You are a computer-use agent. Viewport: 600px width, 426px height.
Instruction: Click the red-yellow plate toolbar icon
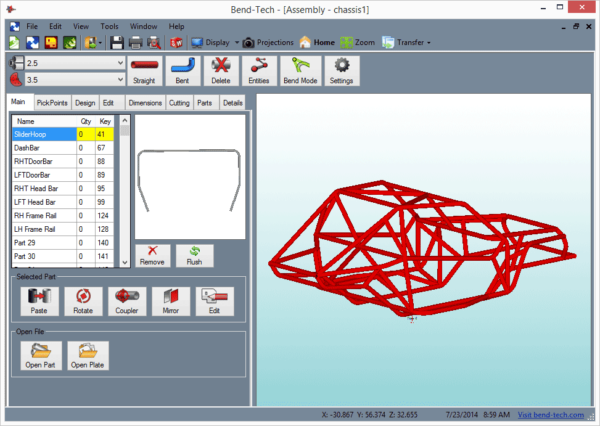pyautogui.click(x=51, y=42)
